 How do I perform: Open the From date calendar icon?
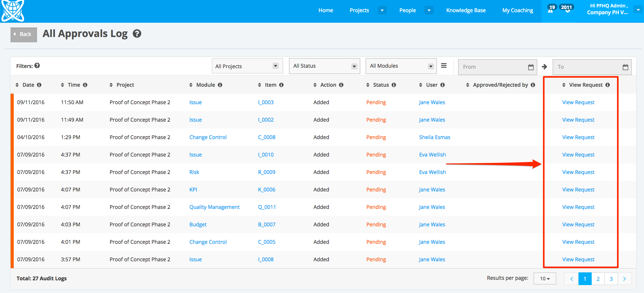coord(531,67)
